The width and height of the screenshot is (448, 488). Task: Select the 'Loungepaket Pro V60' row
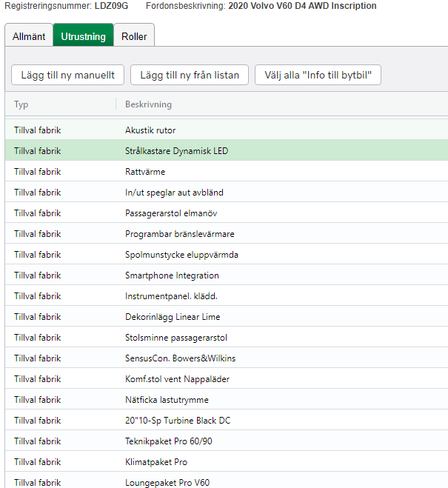[227, 481]
